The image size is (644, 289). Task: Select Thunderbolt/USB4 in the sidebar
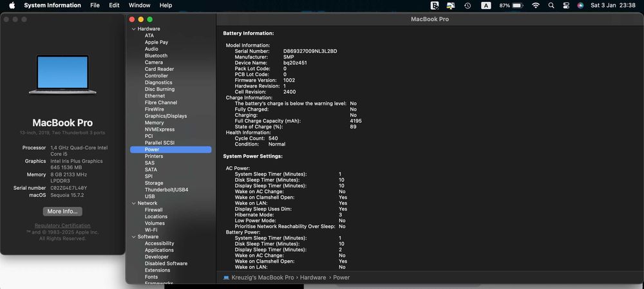(166, 190)
